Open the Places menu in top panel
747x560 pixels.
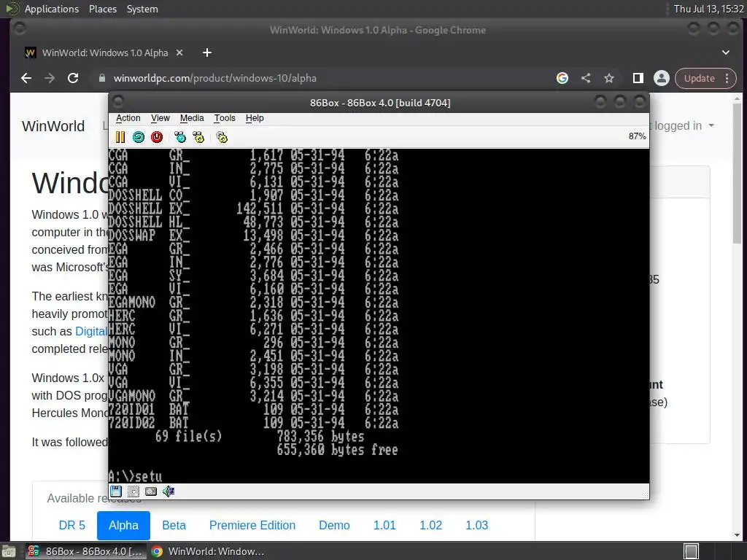(102, 9)
